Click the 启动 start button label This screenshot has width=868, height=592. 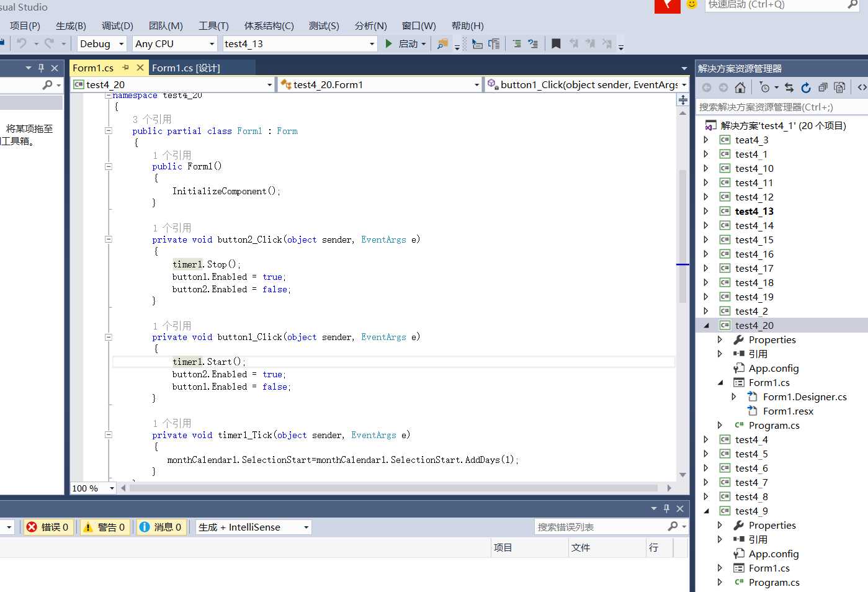point(408,43)
